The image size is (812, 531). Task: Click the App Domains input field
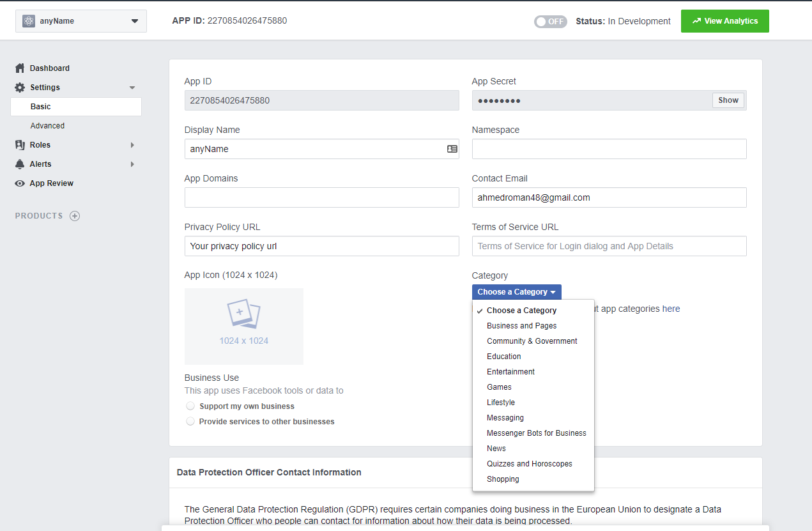pyautogui.click(x=321, y=197)
